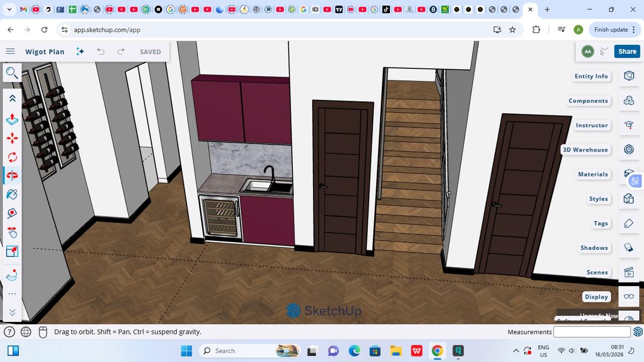Select the Rotate tool in left toolbar
Viewport: 644px width, 362px height.
12,157
